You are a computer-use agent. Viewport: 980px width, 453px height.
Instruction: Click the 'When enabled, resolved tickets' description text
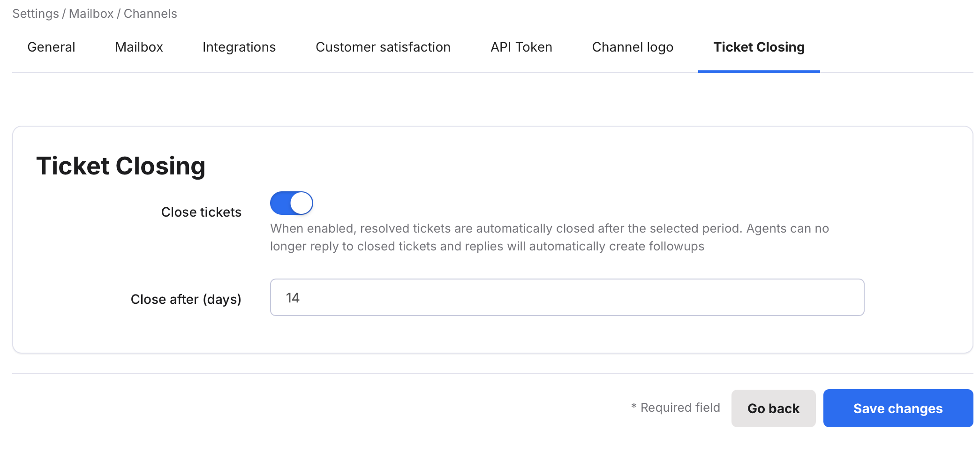coord(550,237)
